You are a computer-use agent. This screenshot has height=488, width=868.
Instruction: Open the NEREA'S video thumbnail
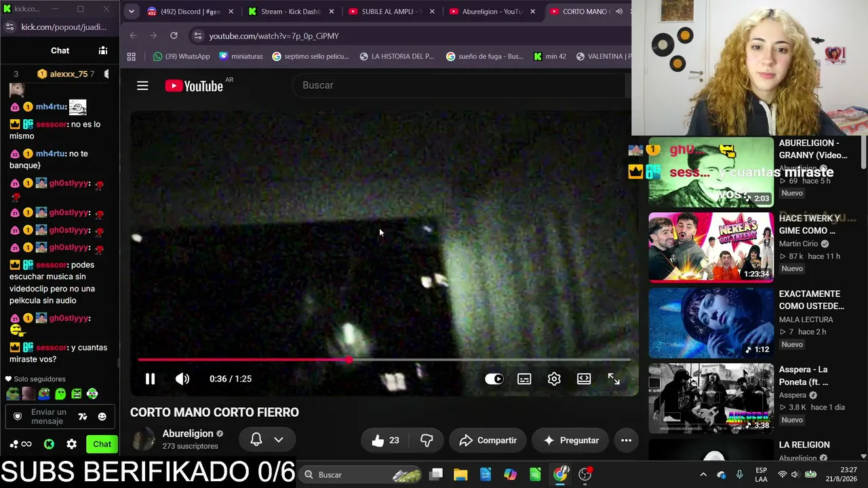[711, 247]
